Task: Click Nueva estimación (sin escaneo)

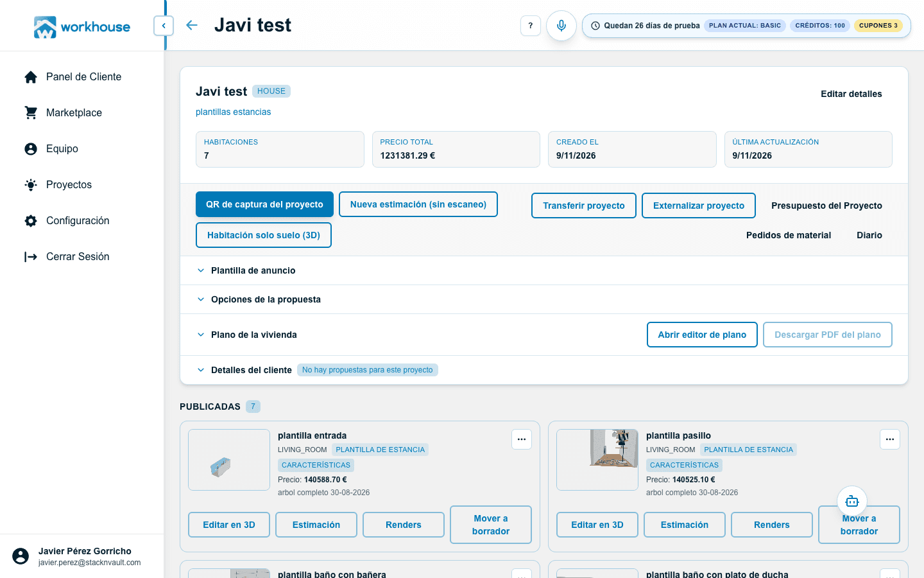Action: click(418, 204)
